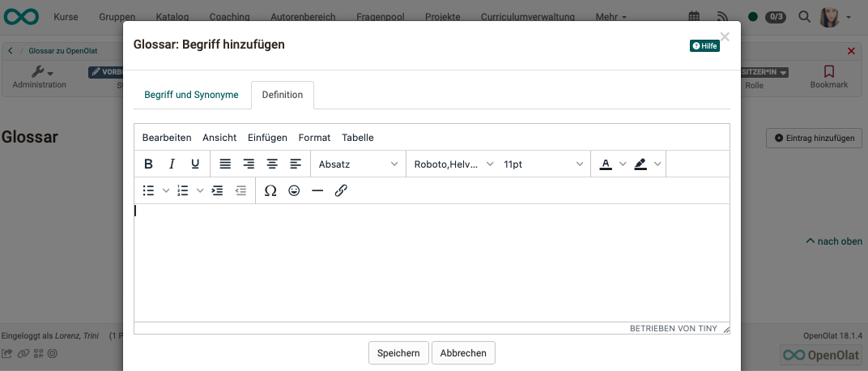Increase indent of the paragraph

tap(217, 190)
